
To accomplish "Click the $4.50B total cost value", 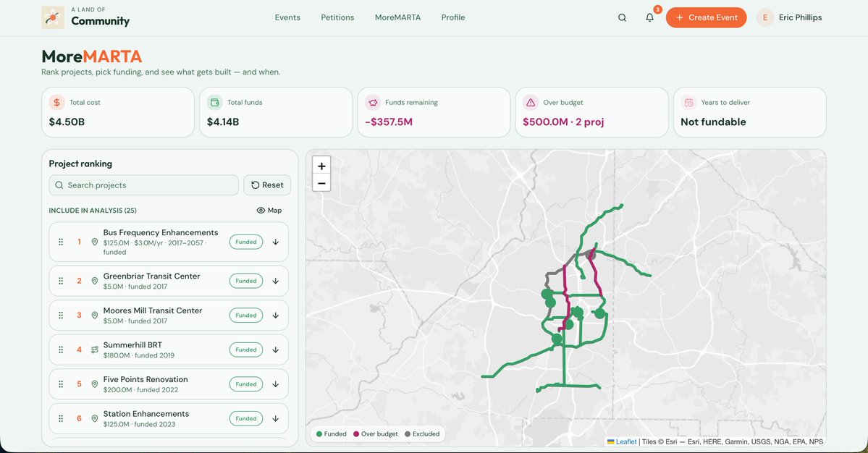I will [67, 122].
